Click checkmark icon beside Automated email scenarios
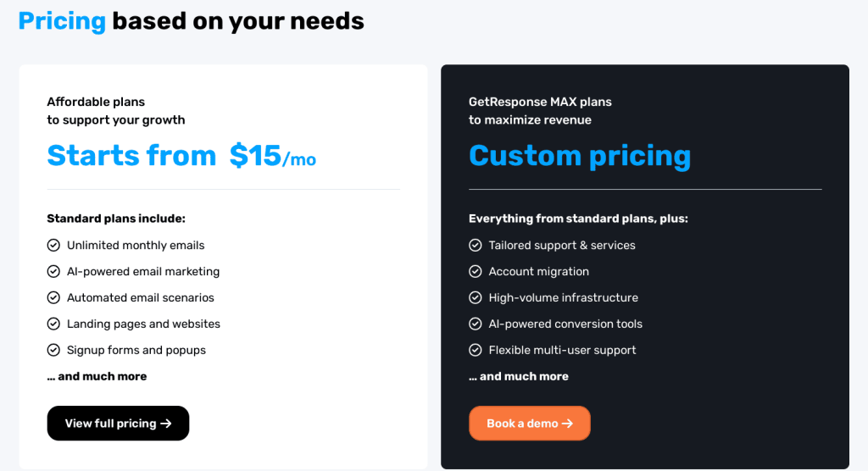 (x=53, y=298)
